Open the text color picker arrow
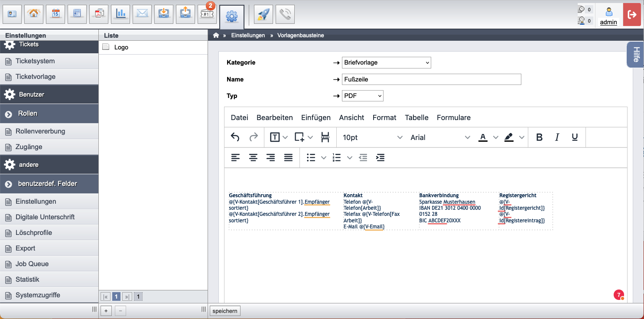This screenshot has height=319, width=644. pyautogui.click(x=496, y=137)
